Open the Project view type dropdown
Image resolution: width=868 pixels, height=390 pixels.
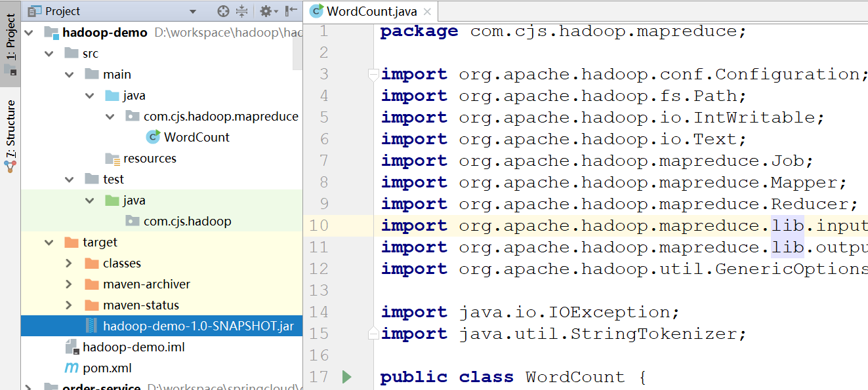[192, 11]
